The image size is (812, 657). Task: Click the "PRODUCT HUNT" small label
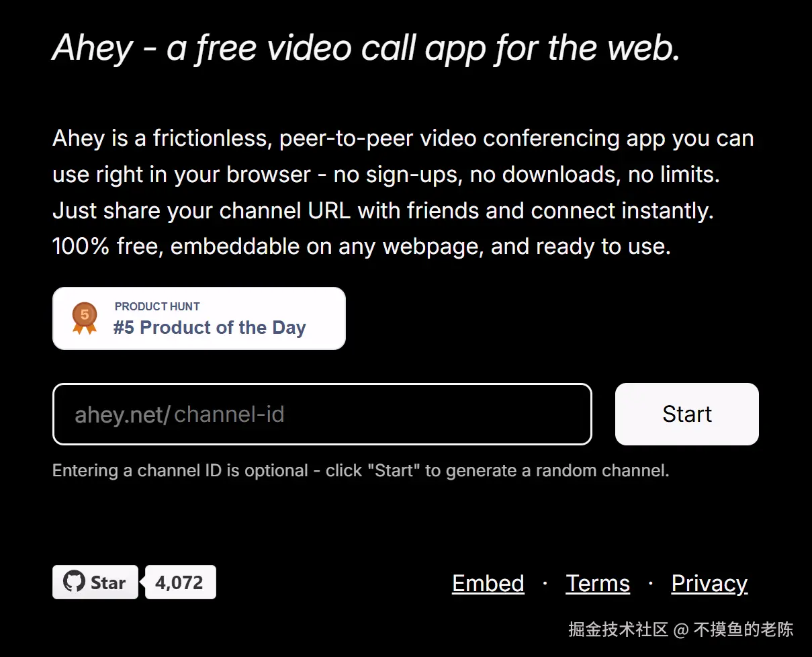point(157,306)
